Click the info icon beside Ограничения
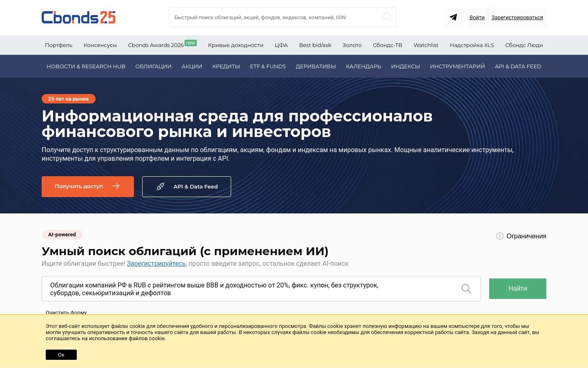588x368 pixels. [499, 236]
